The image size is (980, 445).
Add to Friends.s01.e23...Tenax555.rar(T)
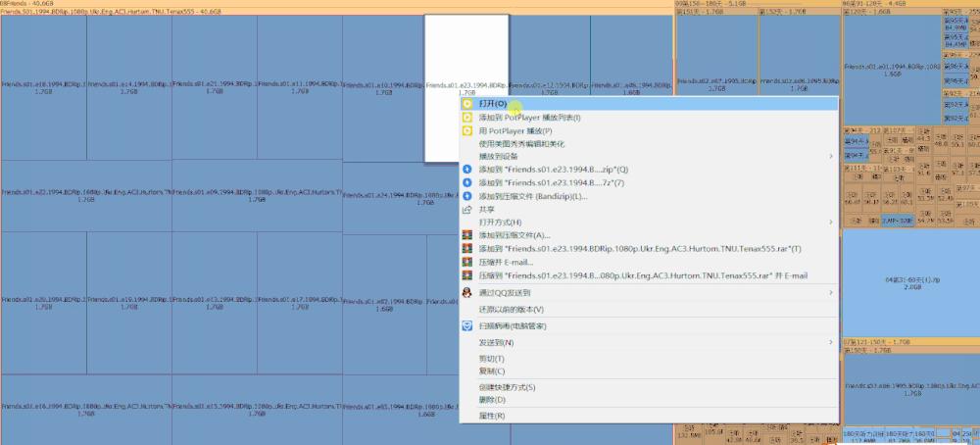pos(649,249)
